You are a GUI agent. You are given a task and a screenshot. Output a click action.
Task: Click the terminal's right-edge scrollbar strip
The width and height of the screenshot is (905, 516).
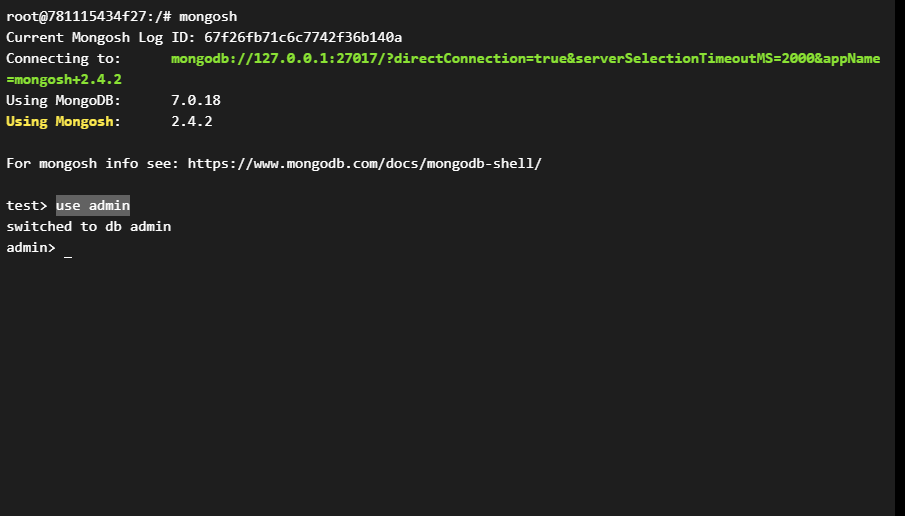(899, 258)
